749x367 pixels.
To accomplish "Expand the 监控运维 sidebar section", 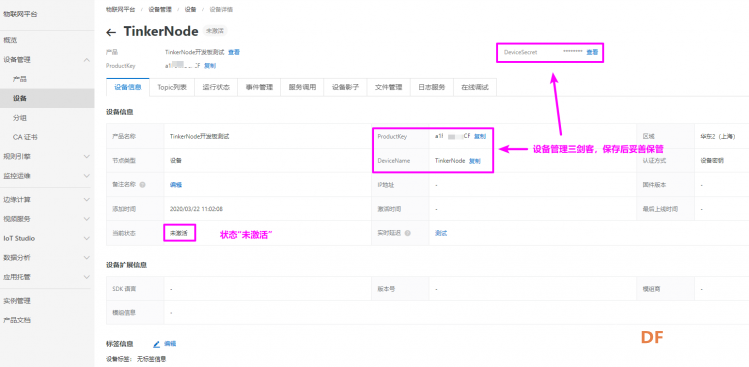I will (x=86, y=175).
